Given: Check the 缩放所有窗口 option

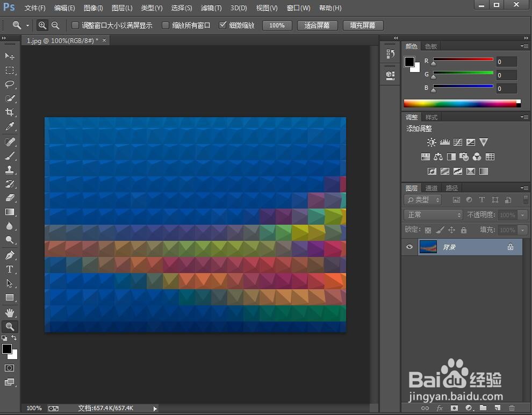Looking at the screenshot, I should coord(166,25).
